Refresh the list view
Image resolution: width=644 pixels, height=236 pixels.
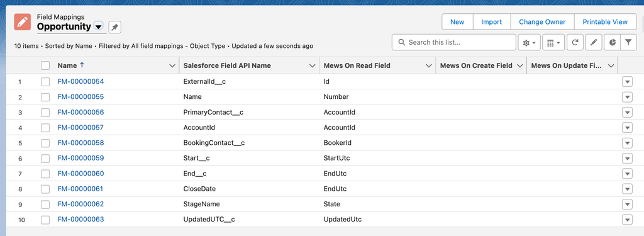575,42
